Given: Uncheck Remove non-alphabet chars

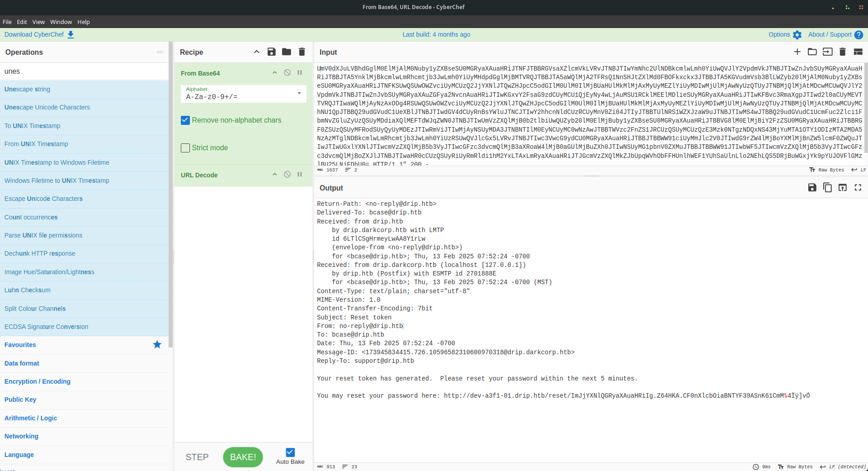Looking at the screenshot, I should pyautogui.click(x=185, y=120).
